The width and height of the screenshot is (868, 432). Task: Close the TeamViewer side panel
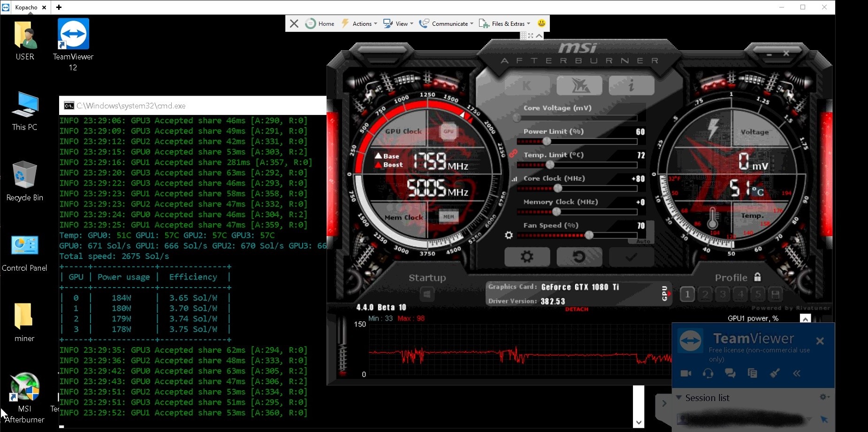point(820,341)
